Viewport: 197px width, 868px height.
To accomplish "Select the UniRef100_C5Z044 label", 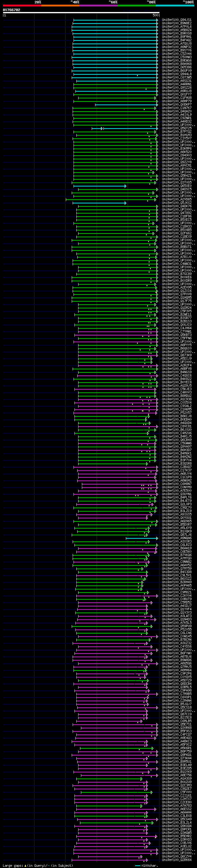I will [176, 54].
